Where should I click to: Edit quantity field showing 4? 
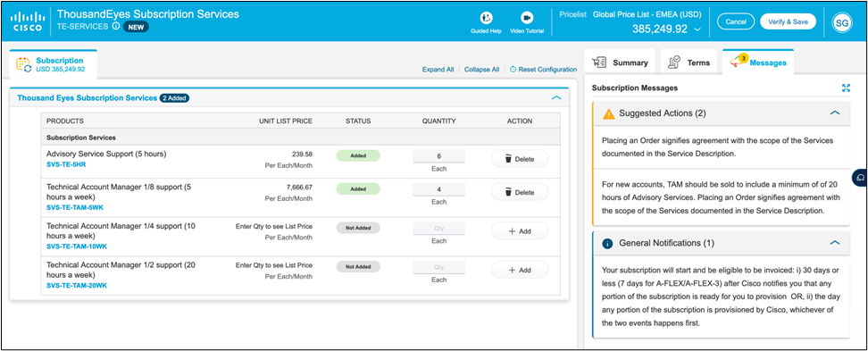(439, 189)
